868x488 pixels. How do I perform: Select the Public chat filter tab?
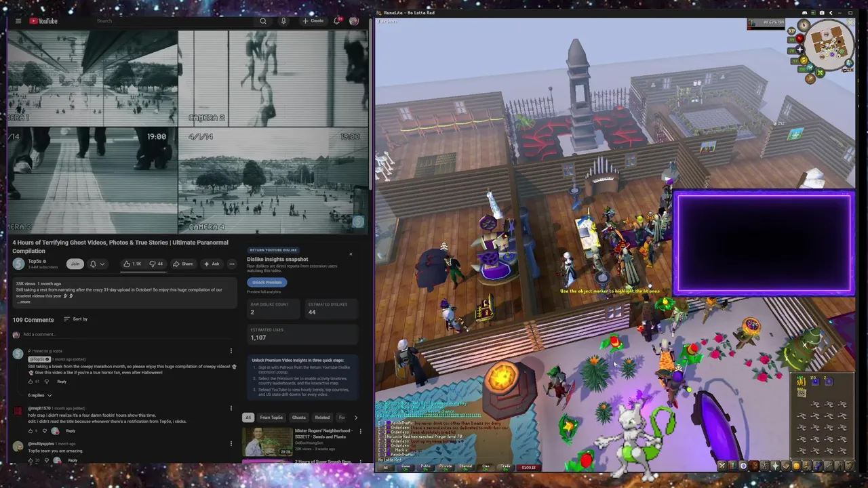(x=426, y=467)
